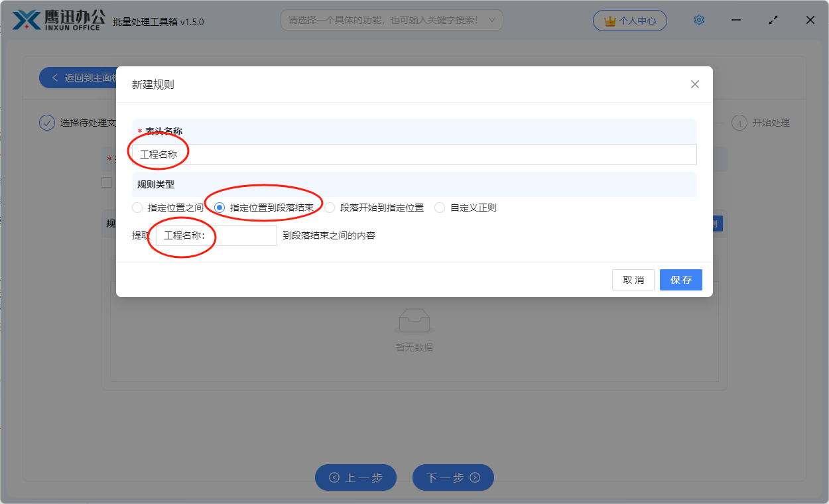Click the step 4 circle next to 开始处理
829x504 pixels.
[x=739, y=123]
